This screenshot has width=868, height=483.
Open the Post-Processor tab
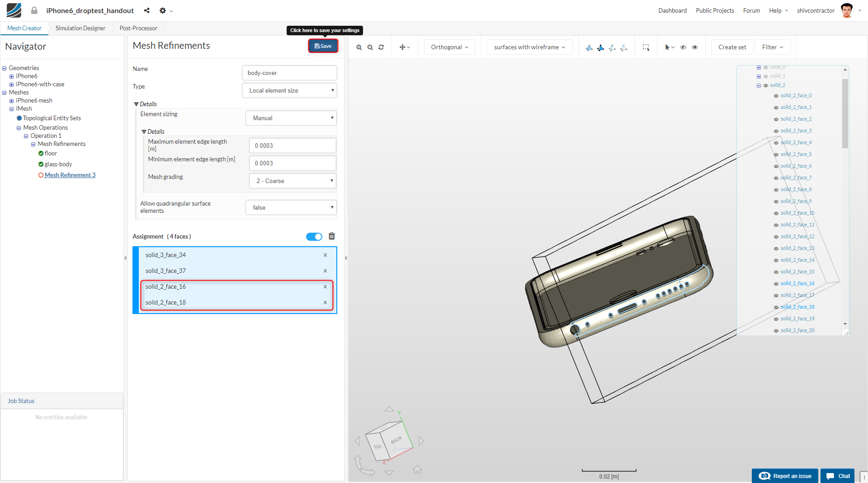coord(138,28)
